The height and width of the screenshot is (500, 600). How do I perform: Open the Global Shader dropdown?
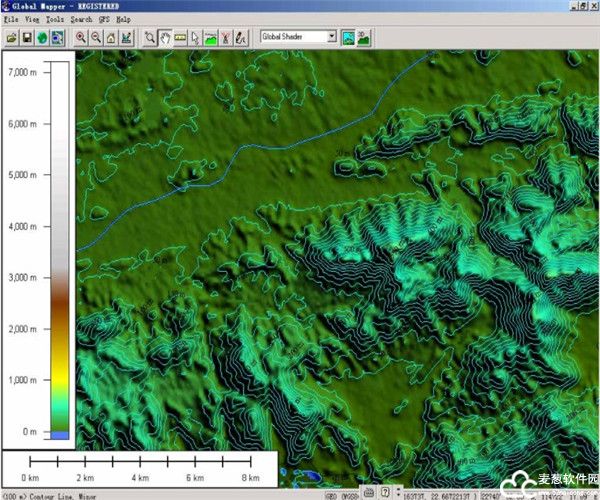click(x=298, y=38)
